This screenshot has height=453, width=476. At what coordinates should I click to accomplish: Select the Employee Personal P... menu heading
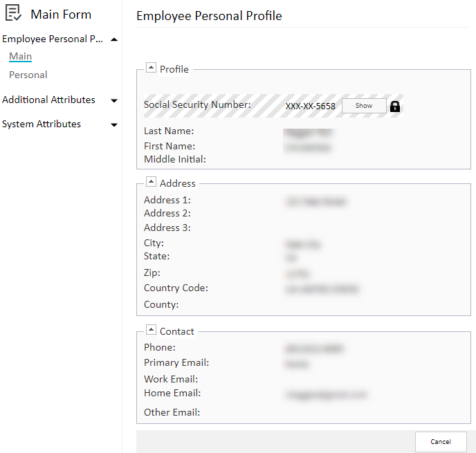pyautogui.click(x=53, y=39)
